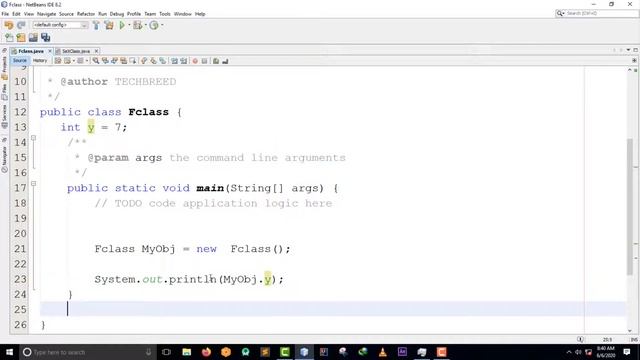640x360 pixels.
Task: Click the Save All icon
Action: [45, 38]
